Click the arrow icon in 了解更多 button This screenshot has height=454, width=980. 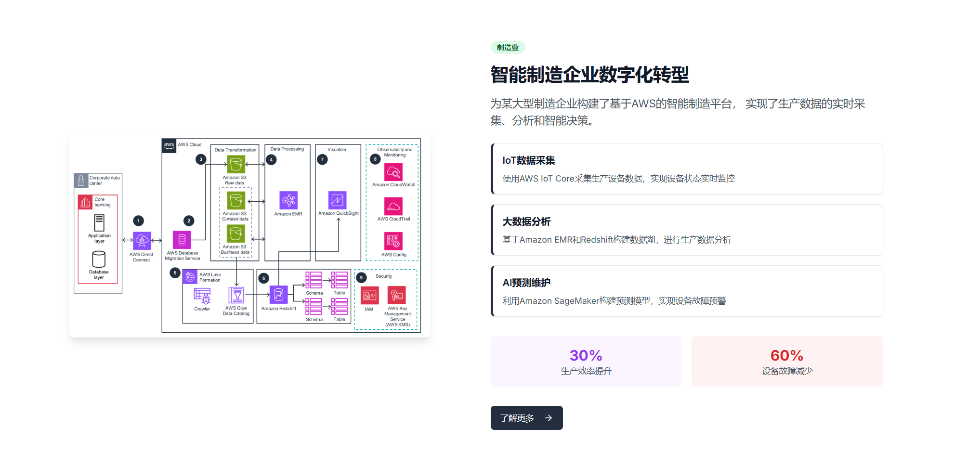click(x=549, y=418)
